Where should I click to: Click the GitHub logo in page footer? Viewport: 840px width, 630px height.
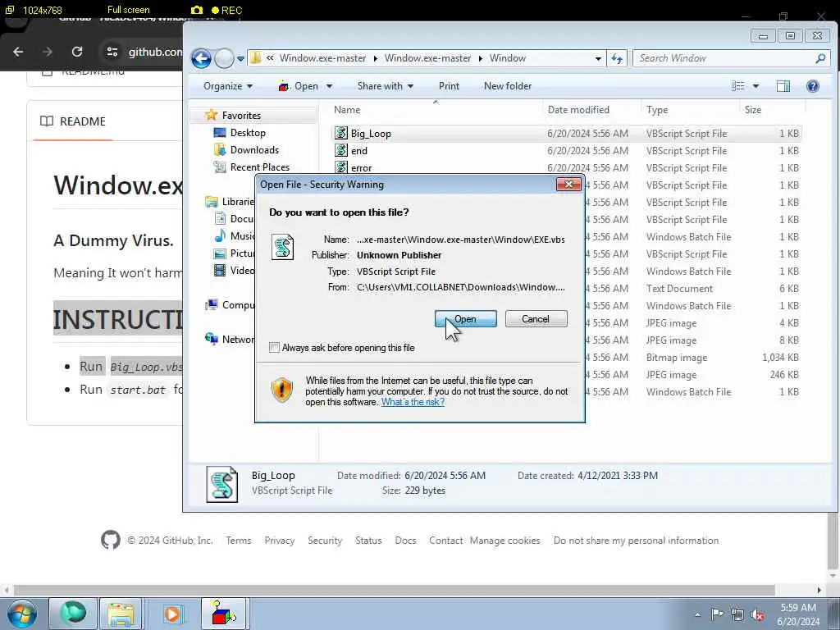point(111,540)
